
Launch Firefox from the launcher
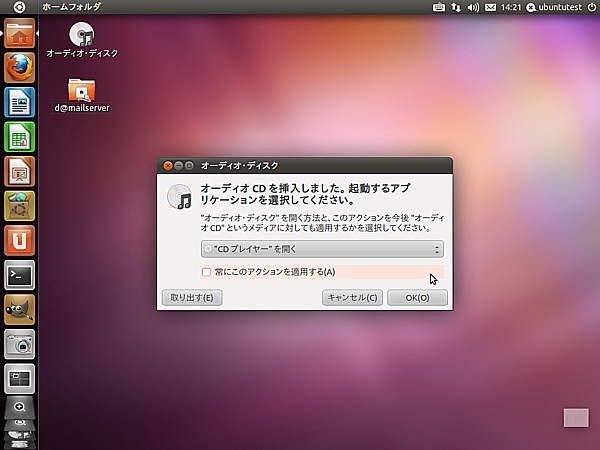click(x=20, y=68)
